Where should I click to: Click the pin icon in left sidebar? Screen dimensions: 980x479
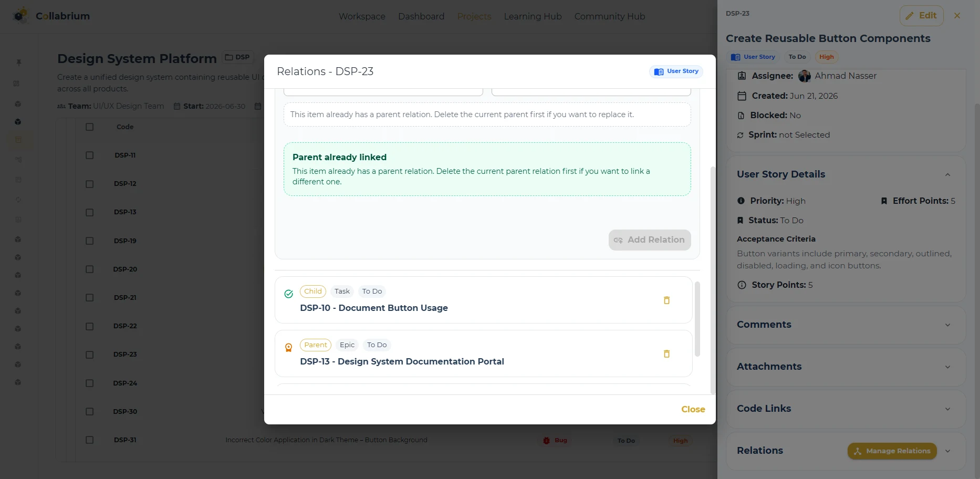pos(19,63)
